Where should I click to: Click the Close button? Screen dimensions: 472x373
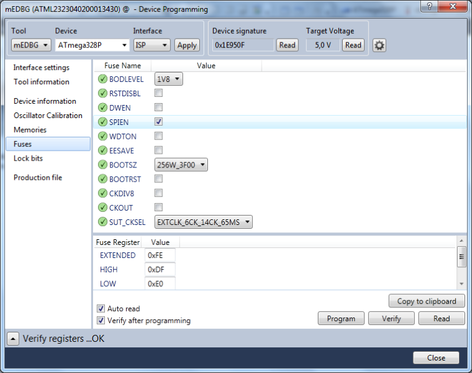pyautogui.click(x=436, y=358)
